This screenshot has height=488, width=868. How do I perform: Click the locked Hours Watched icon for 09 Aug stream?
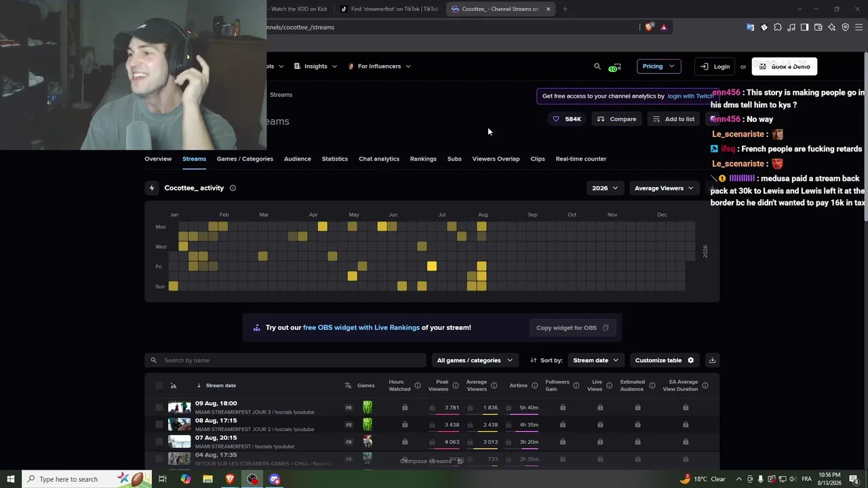[405, 407]
